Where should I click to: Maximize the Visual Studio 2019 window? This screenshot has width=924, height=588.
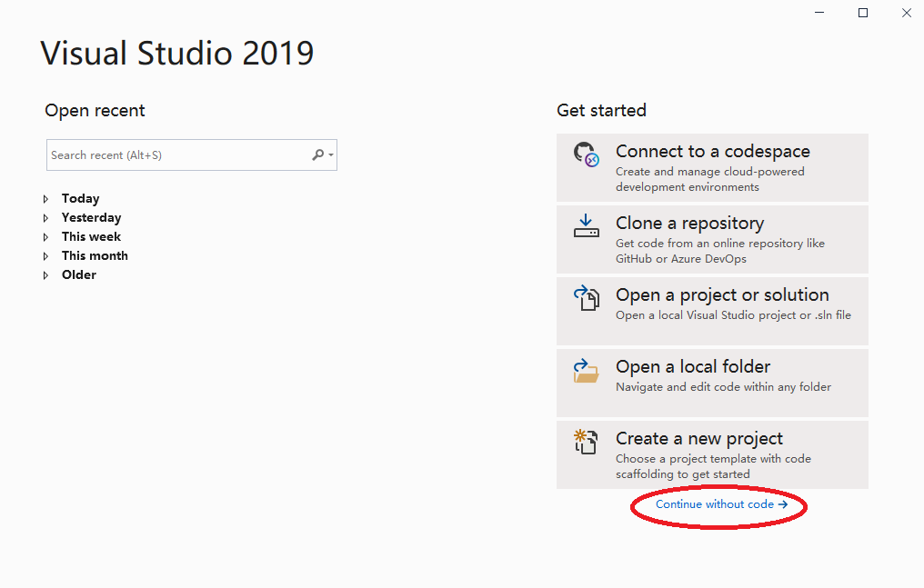(863, 13)
